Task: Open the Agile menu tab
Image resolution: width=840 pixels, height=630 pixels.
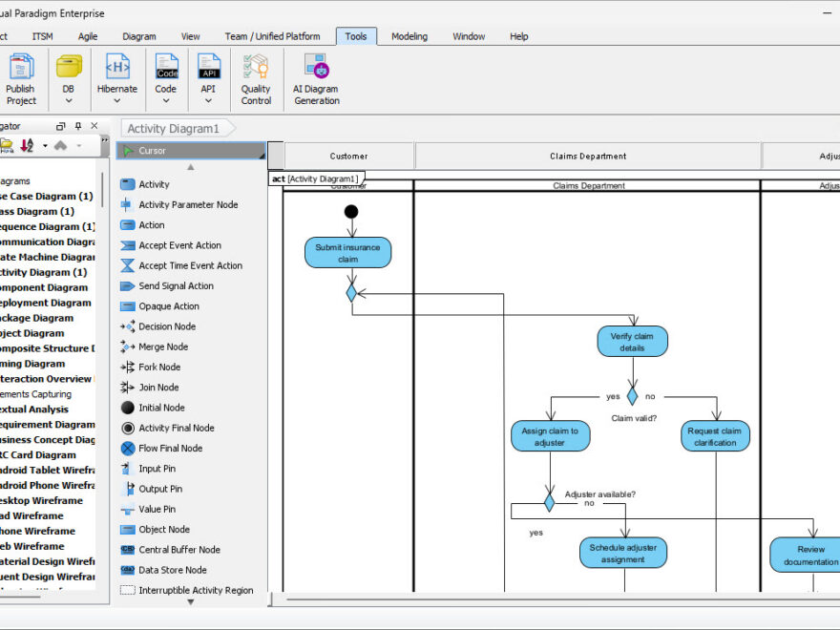Action: pos(88,36)
